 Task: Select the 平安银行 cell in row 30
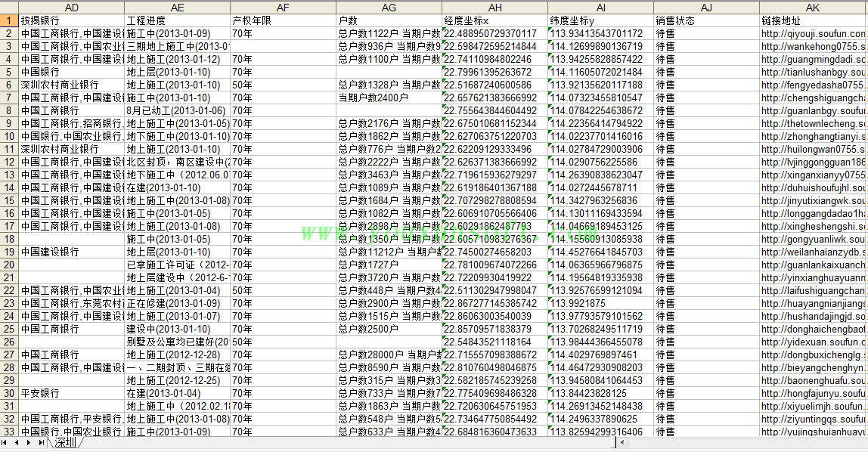(71, 393)
